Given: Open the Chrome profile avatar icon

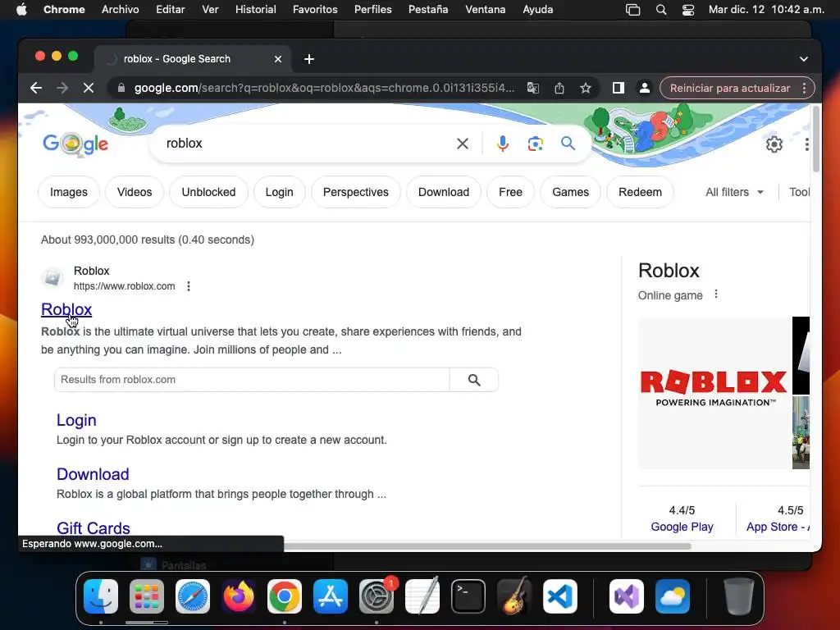Looking at the screenshot, I should point(645,88).
